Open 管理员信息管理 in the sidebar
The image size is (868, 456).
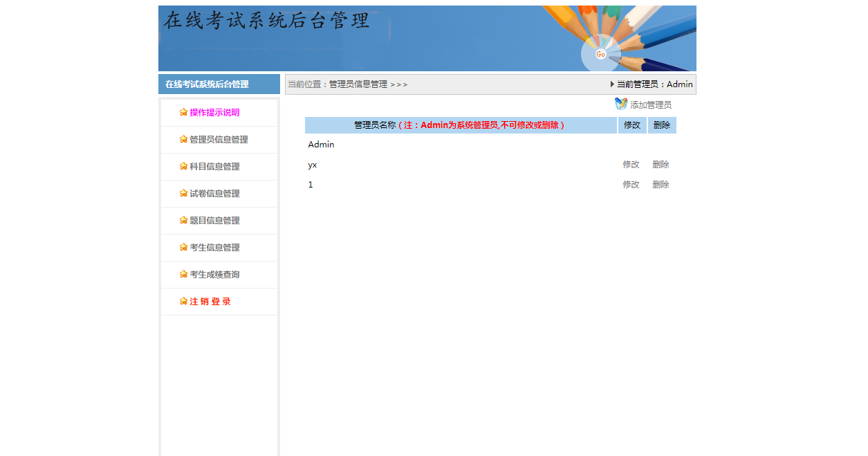(219, 139)
